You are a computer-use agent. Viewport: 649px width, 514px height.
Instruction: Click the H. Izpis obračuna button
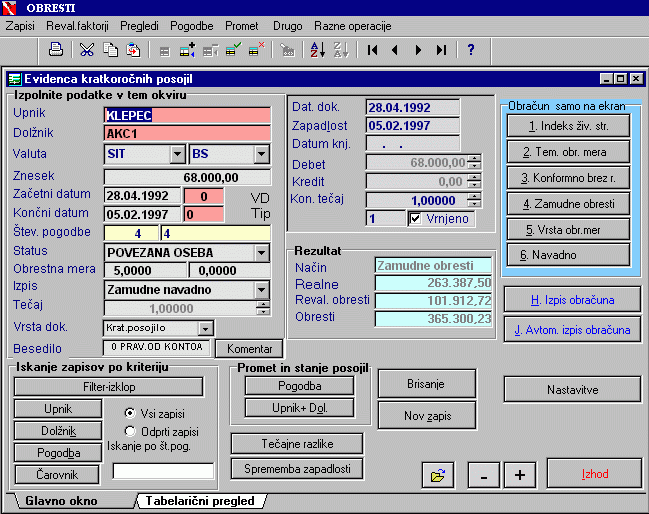point(572,300)
